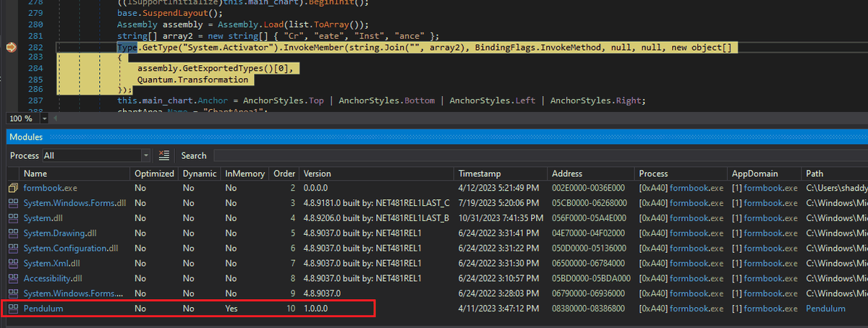Click address 06500000-06784000
The image size is (868, 328).
(x=590, y=264)
